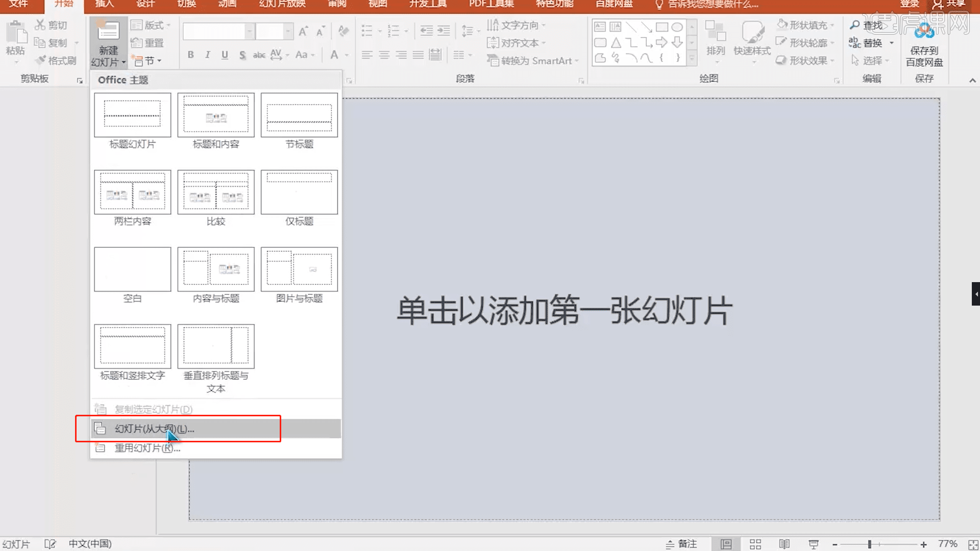Choose Slides from Outline (幻灯片(从大纲)) menu item
The height and width of the screenshot is (551, 980).
216,429
